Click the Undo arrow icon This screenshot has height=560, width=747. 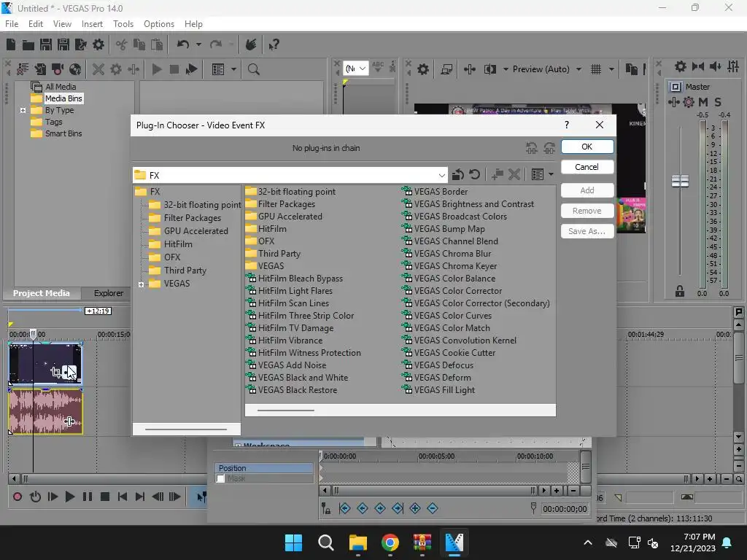click(x=182, y=44)
